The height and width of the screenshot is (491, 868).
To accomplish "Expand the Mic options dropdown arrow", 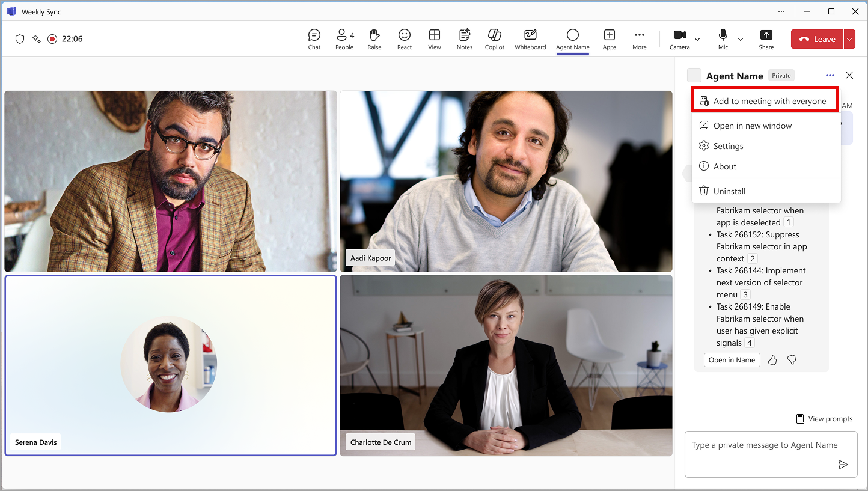I will [x=741, y=40].
